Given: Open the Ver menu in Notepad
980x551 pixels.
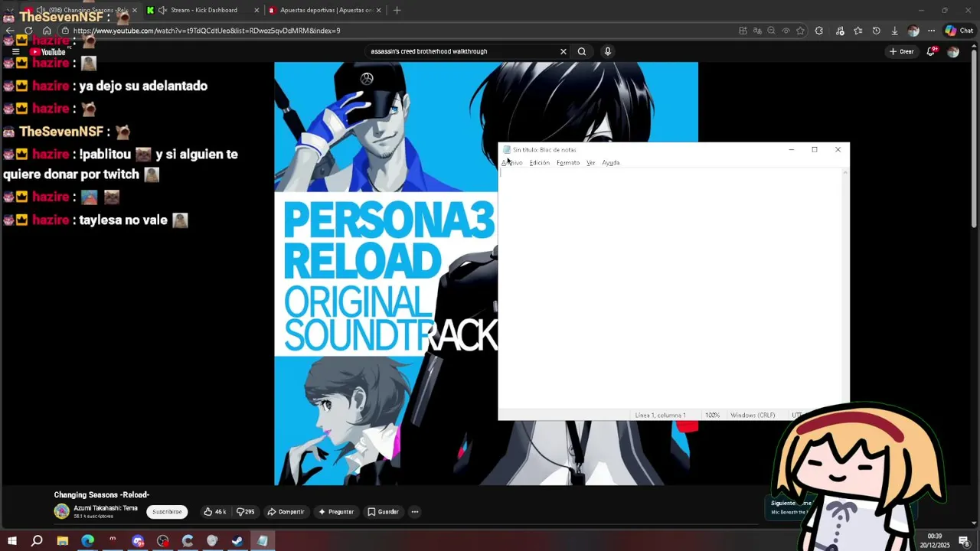Looking at the screenshot, I should tap(590, 162).
